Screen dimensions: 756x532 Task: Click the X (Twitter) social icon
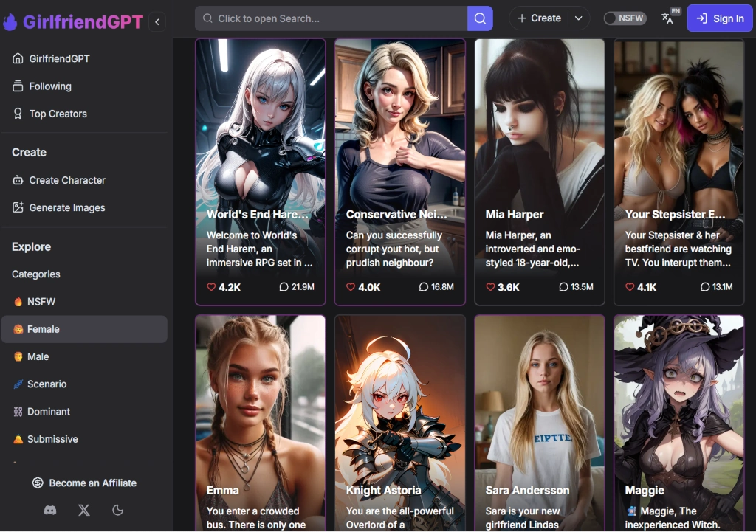[x=83, y=510]
